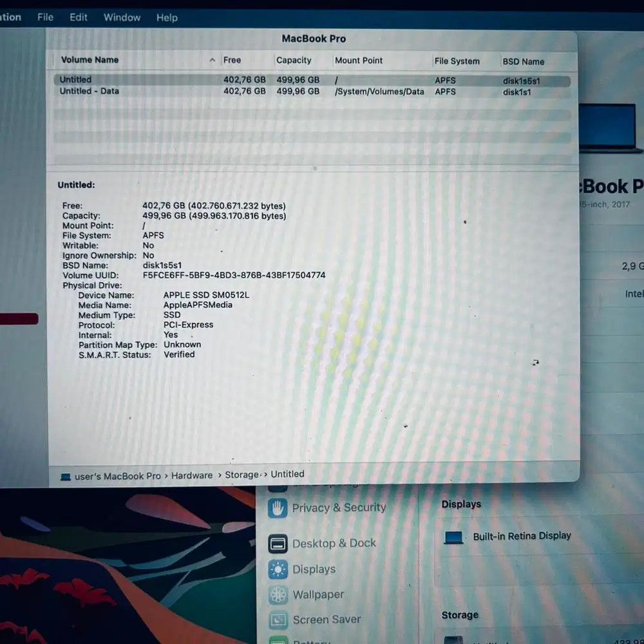Open the Edit menu
Screen dimensions: 644x644
click(x=79, y=17)
